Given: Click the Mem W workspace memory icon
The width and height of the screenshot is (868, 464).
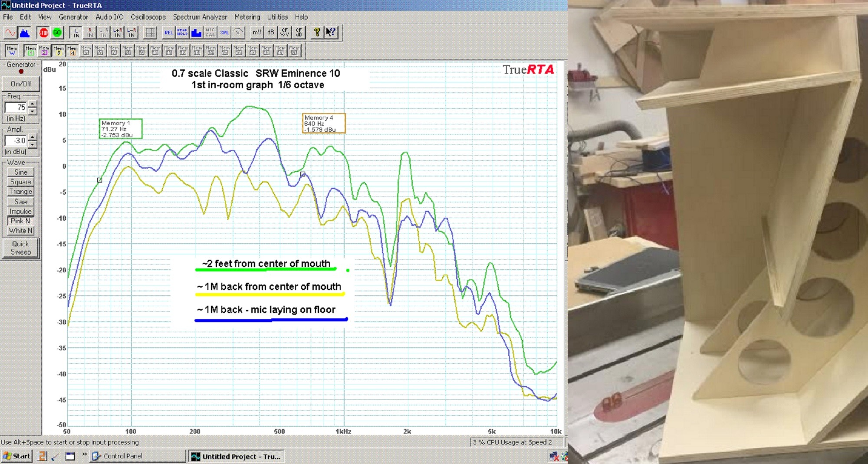Looking at the screenshot, I should point(12,51).
